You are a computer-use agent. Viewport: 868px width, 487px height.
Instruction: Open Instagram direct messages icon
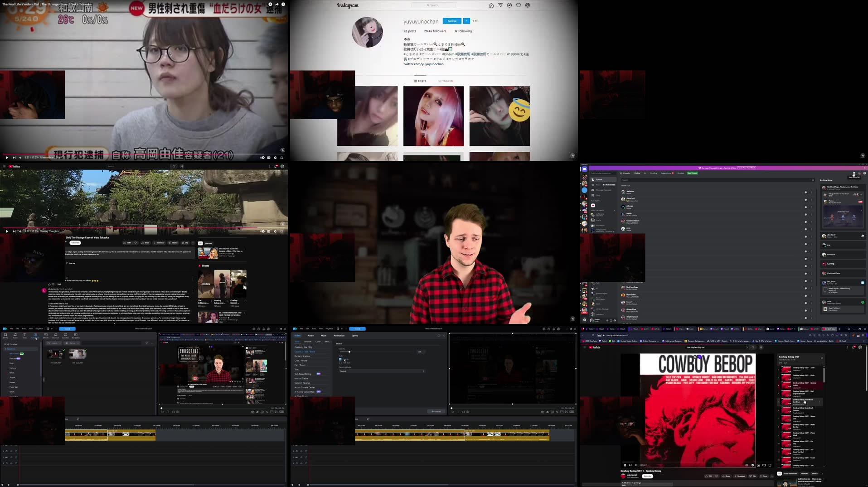(x=500, y=5)
